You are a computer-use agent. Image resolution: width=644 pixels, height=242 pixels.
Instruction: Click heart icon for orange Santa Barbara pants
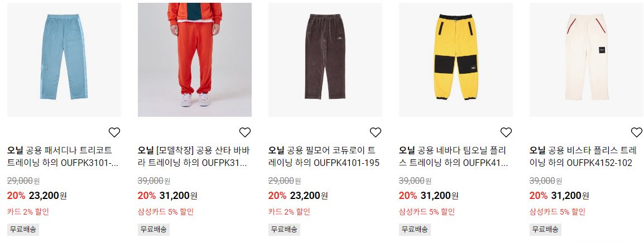coord(245,132)
